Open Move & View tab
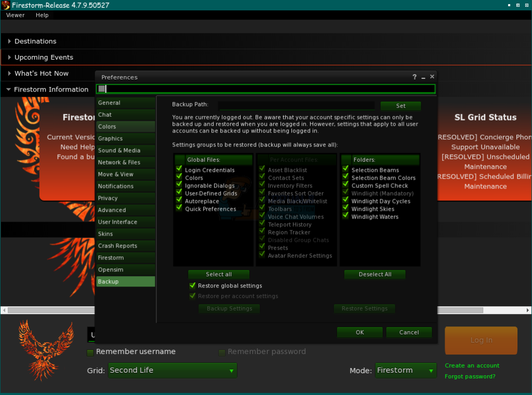The height and width of the screenshot is (395, 532). pyautogui.click(x=126, y=174)
